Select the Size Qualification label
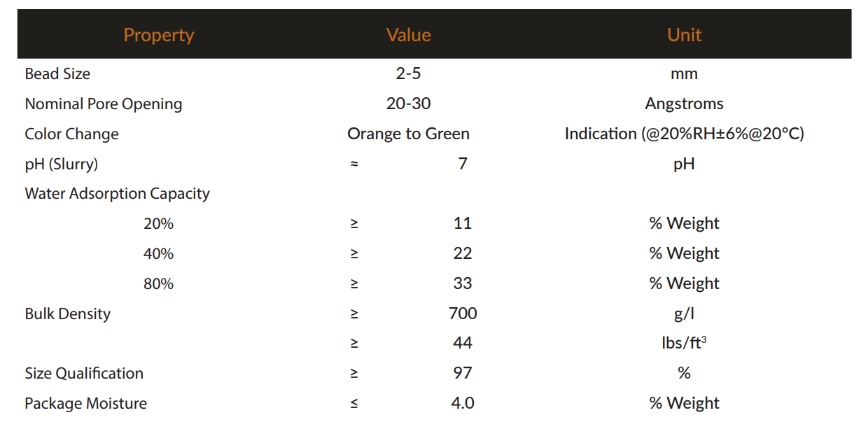 pos(84,374)
